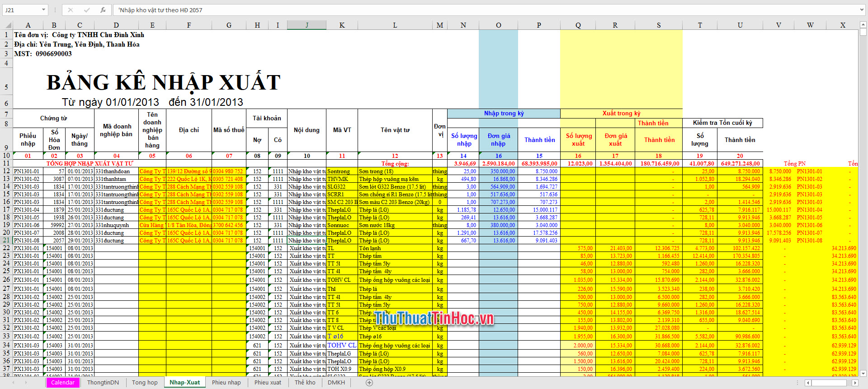The width and height of the screenshot is (868, 389).
Task: Click cell 'Sơn trong (18)'
Action: click(395, 171)
